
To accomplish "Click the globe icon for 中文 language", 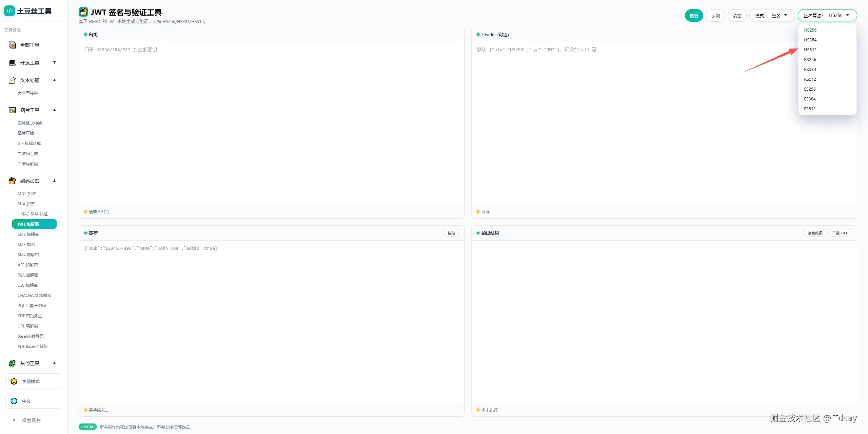I will click(14, 401).
